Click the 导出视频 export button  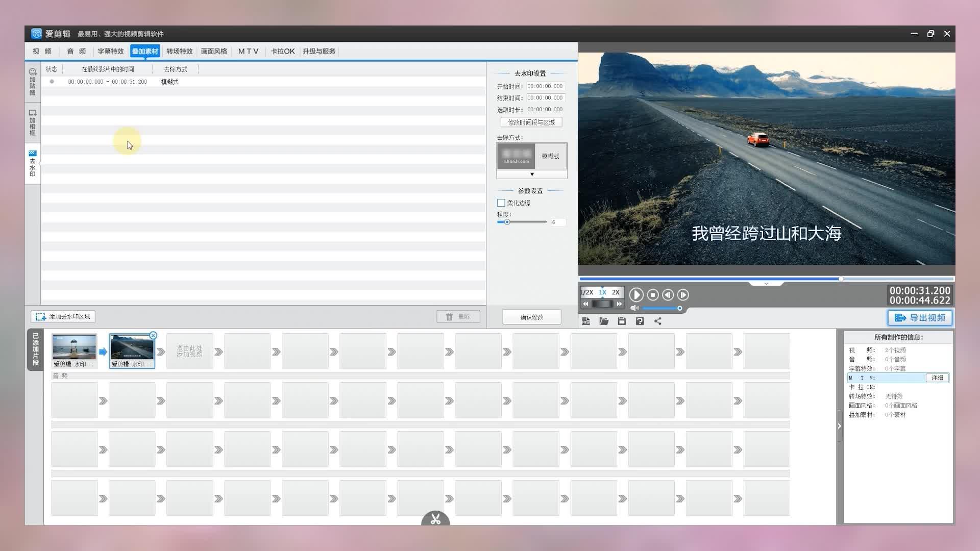pos(920,318)
